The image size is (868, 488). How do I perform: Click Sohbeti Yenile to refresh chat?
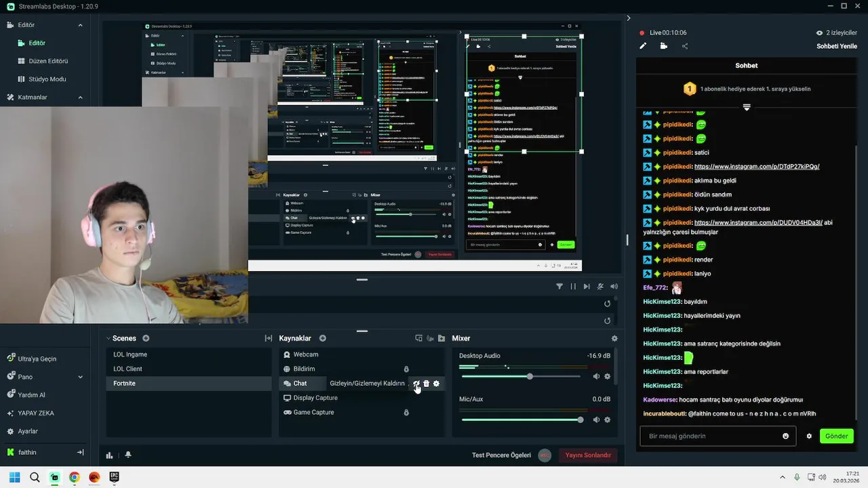pos(837,46)
